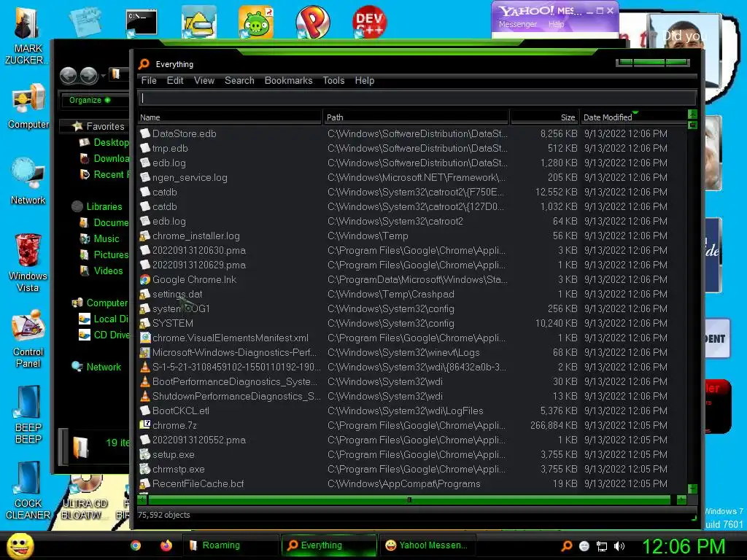This screenshot has width=747, height=560.
Task: Open the Search menu in Everything
Action: point(239,80)
